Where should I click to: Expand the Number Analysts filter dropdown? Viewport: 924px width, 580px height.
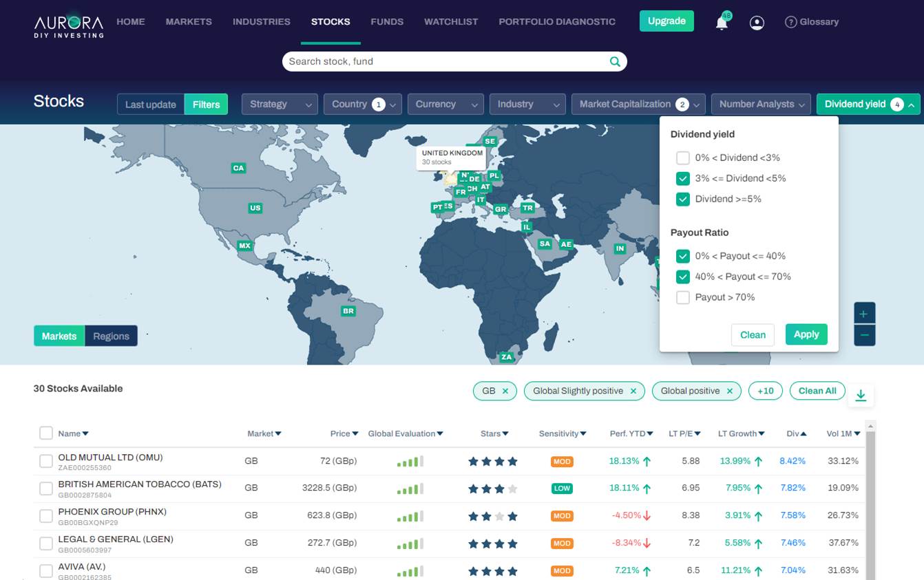(761, 104)
